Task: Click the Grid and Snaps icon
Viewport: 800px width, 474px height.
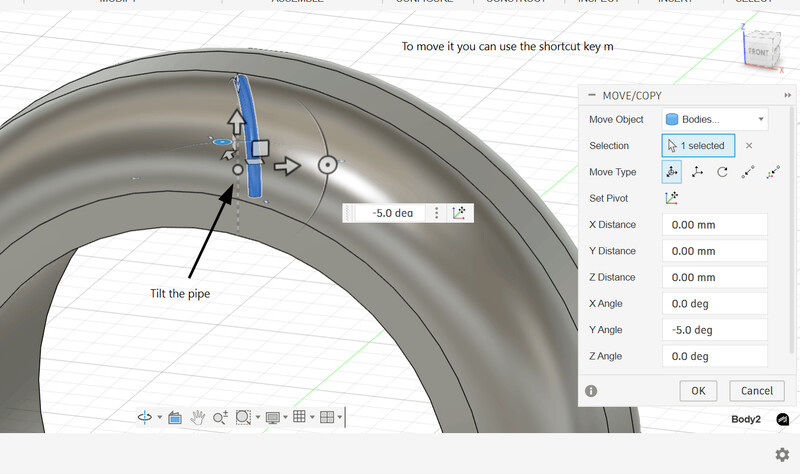Action: click(x=299, y=417)
